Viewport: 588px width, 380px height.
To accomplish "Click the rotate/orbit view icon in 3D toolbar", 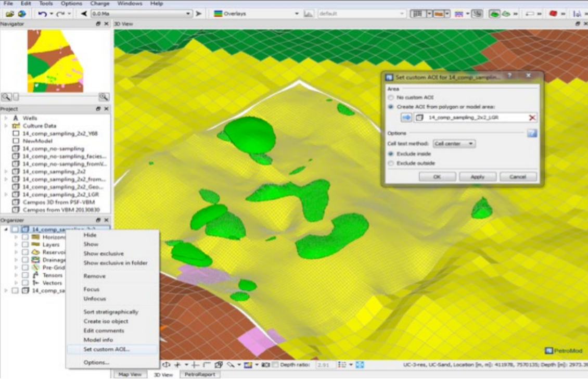I will (167, 364).
